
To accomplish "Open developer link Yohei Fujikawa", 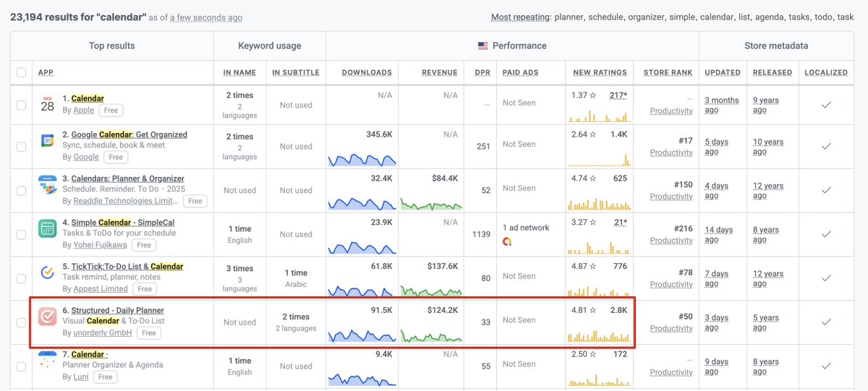I will pos(101,245).
